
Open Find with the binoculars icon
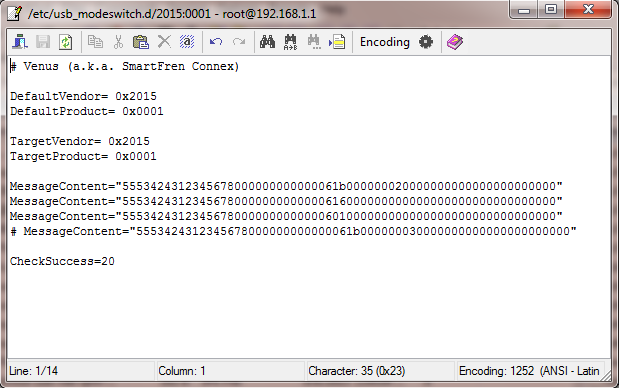(x=267, y=41)
